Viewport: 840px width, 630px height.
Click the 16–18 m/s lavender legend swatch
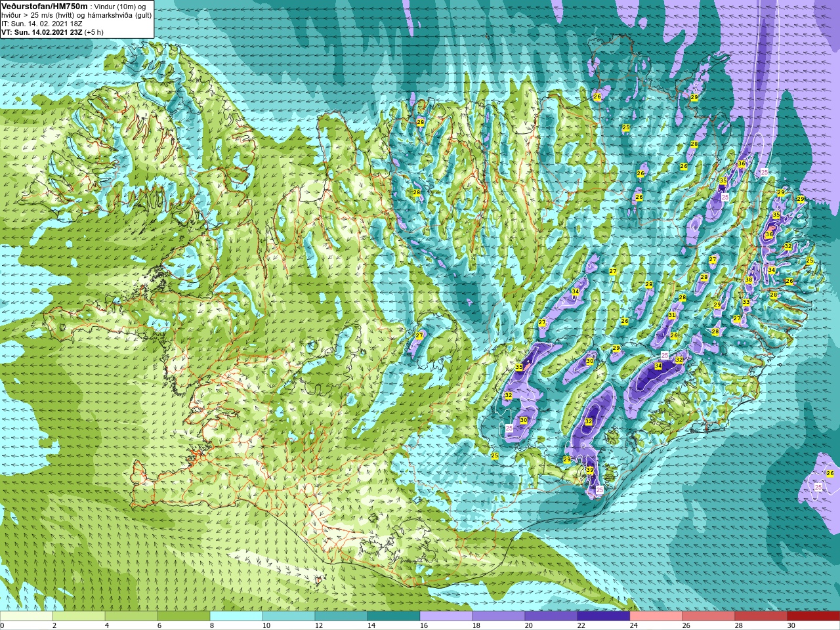446,616
